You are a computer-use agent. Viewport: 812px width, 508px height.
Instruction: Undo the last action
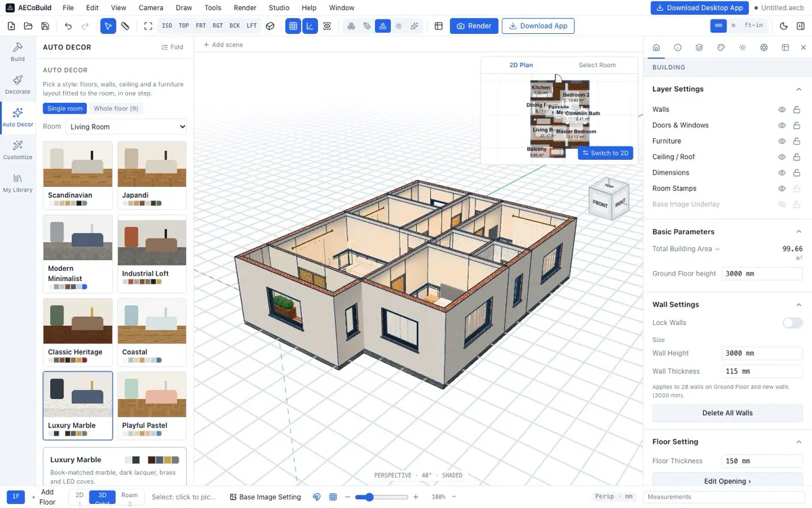68,26
